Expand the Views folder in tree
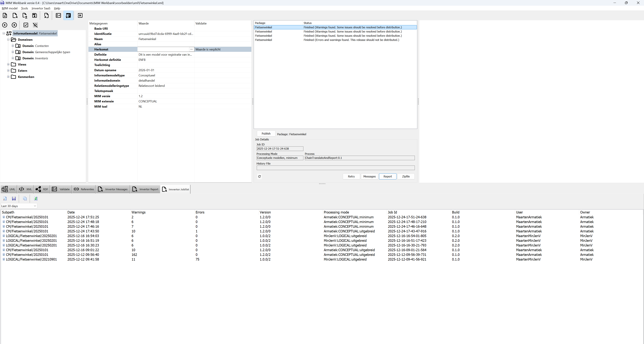This screenshot has width=644, height=344. (8, 64)
